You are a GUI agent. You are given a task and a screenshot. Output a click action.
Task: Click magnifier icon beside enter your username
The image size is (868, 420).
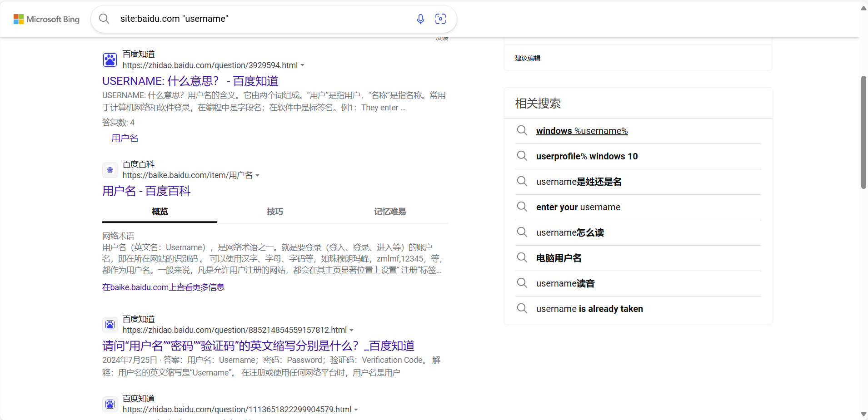522,207
